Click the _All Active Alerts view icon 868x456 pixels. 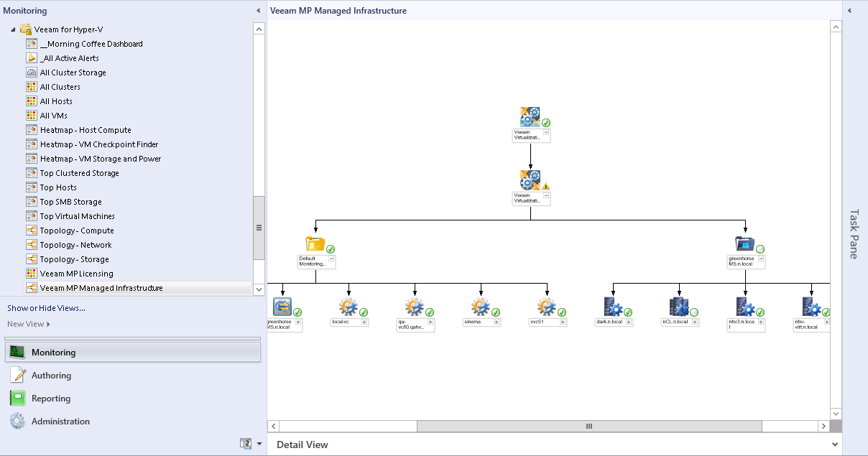tap(32, 58)
